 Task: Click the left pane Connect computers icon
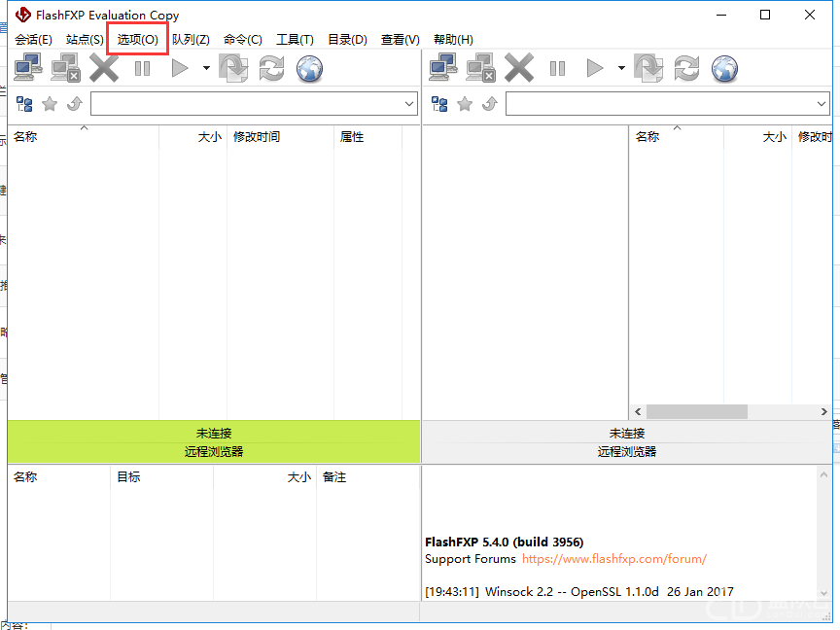point(28,68)
